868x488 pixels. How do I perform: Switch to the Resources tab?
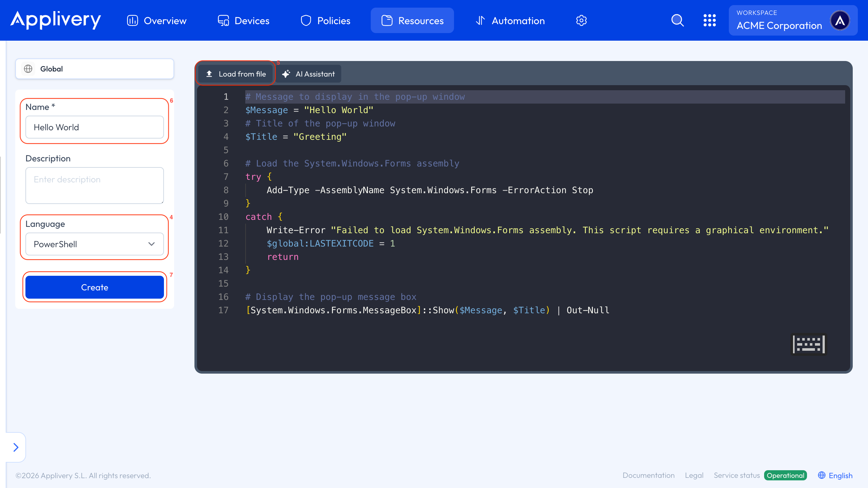pos(412,20)
